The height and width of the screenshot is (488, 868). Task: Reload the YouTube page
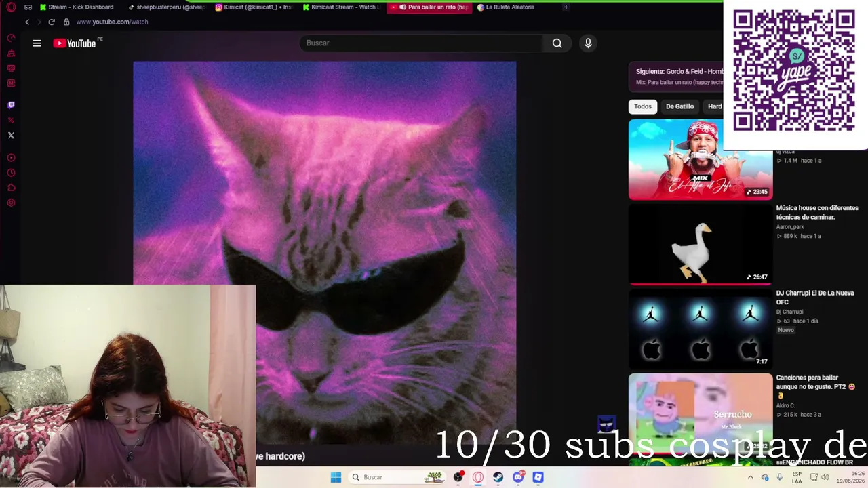pos(51,22)
